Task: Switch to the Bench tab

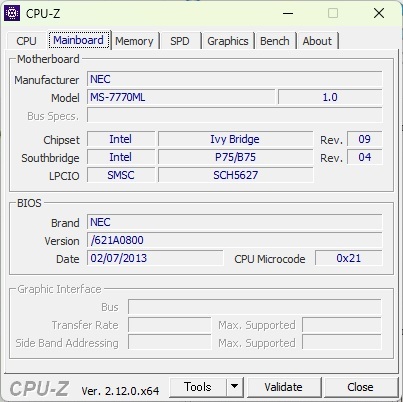Action: [275, 41]
